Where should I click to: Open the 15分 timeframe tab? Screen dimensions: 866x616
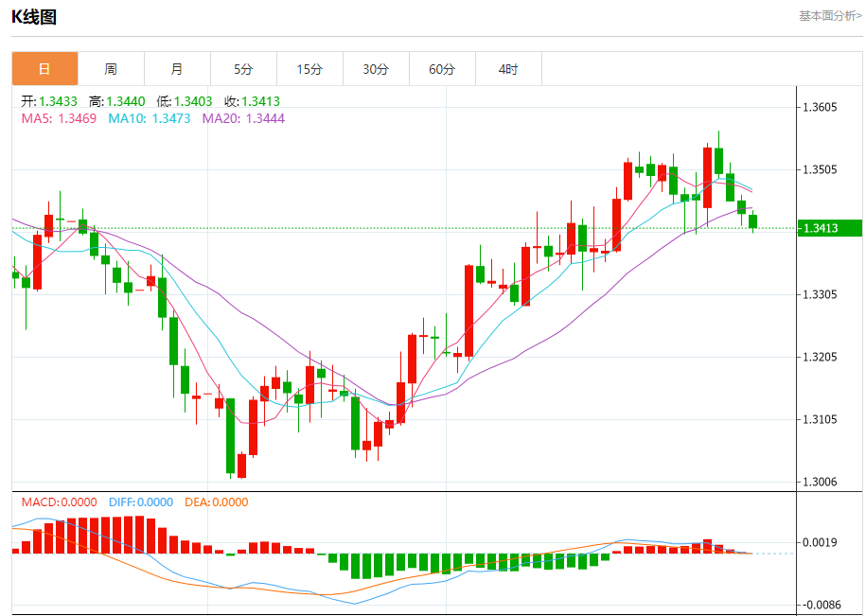pos(309,69)
